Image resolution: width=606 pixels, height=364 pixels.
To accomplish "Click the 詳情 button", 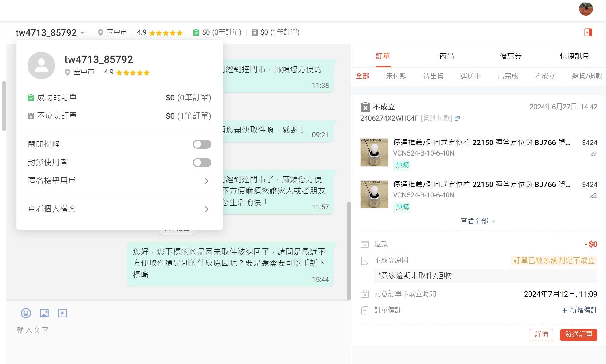I will (541, 335).
